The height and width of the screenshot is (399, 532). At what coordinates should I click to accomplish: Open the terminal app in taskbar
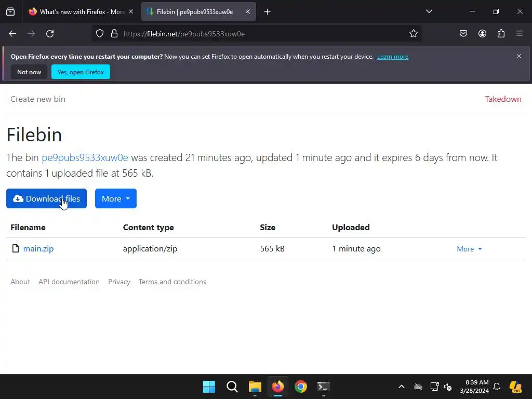pos(323,387)
